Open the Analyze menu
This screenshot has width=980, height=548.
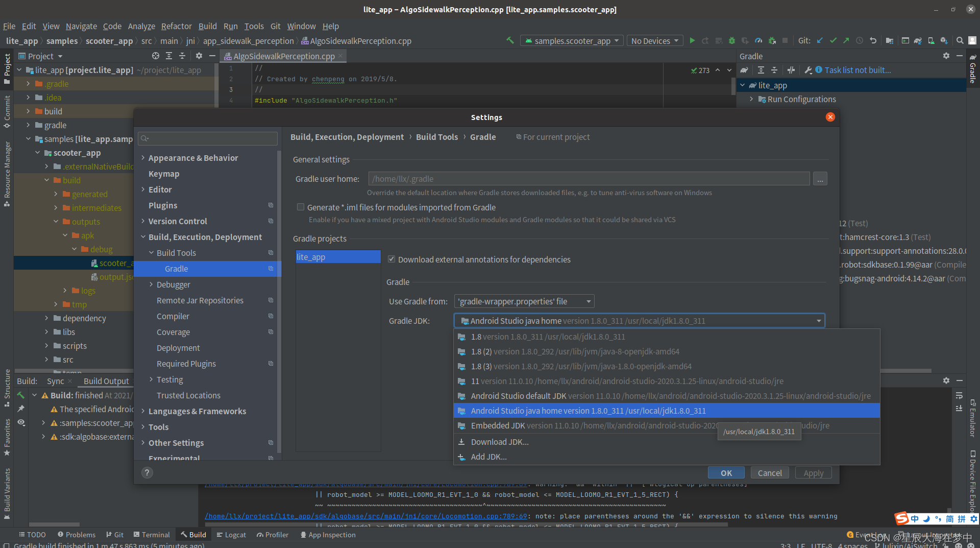pyautogui.click(x=141, y=26)
